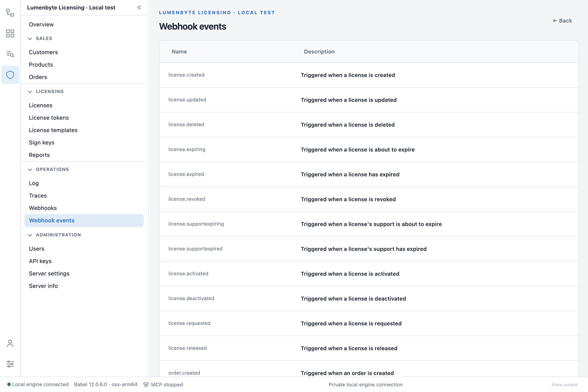Click the Back link
588x392 pixels.
coord(562,21)
